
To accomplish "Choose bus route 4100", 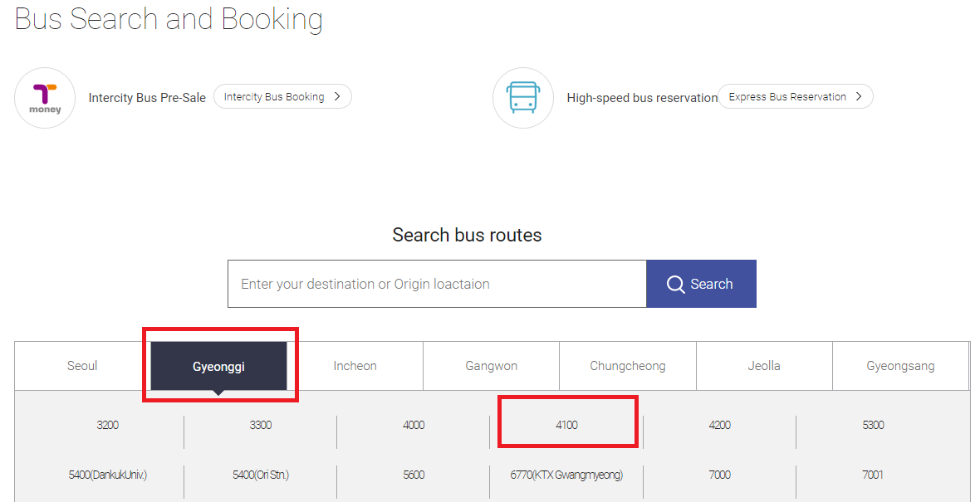I will click(x=566, y=425).
